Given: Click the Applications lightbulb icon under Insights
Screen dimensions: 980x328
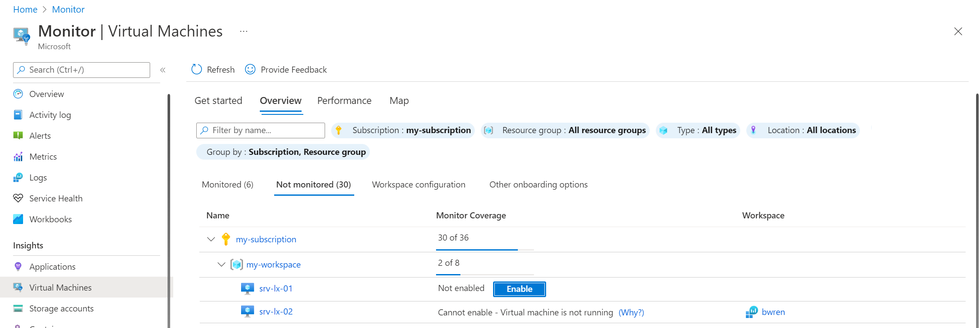Looking at the screenshot, I should (x=18, y=267).
